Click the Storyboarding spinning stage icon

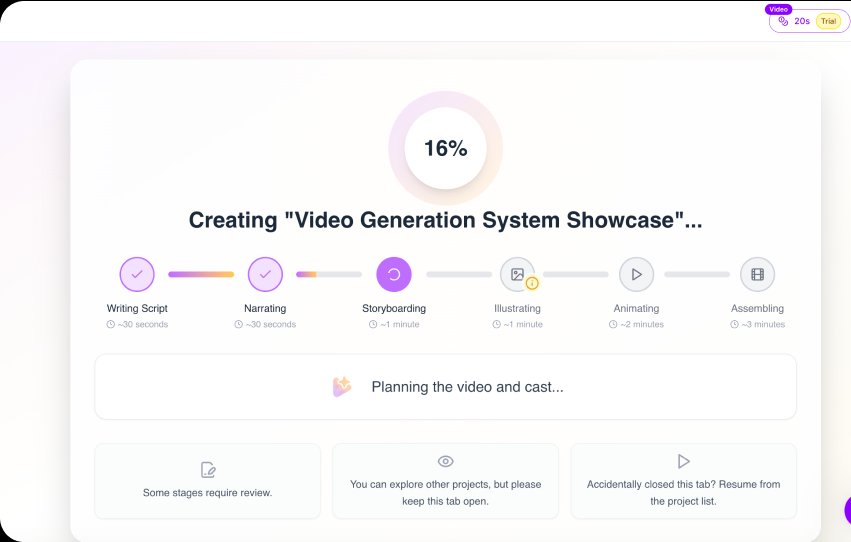tap(393, 274)
